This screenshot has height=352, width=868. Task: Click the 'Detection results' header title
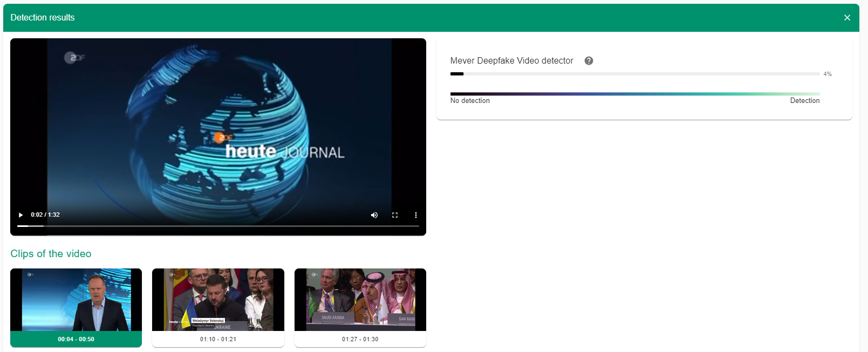(43, 18)
